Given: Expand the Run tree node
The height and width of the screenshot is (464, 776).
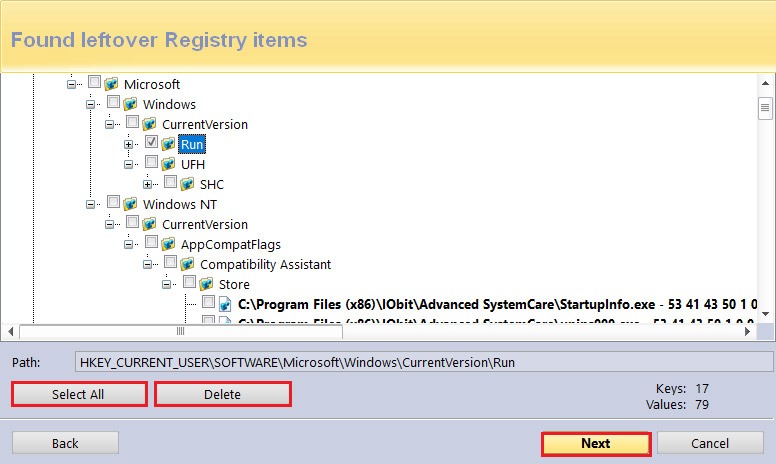Looking at the screenshot, I should (129, 144).
